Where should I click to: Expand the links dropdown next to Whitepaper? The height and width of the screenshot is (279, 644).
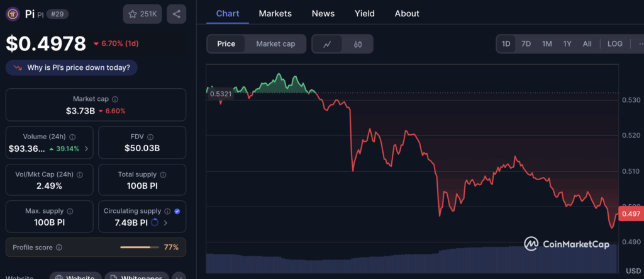[x=179, y=276]
